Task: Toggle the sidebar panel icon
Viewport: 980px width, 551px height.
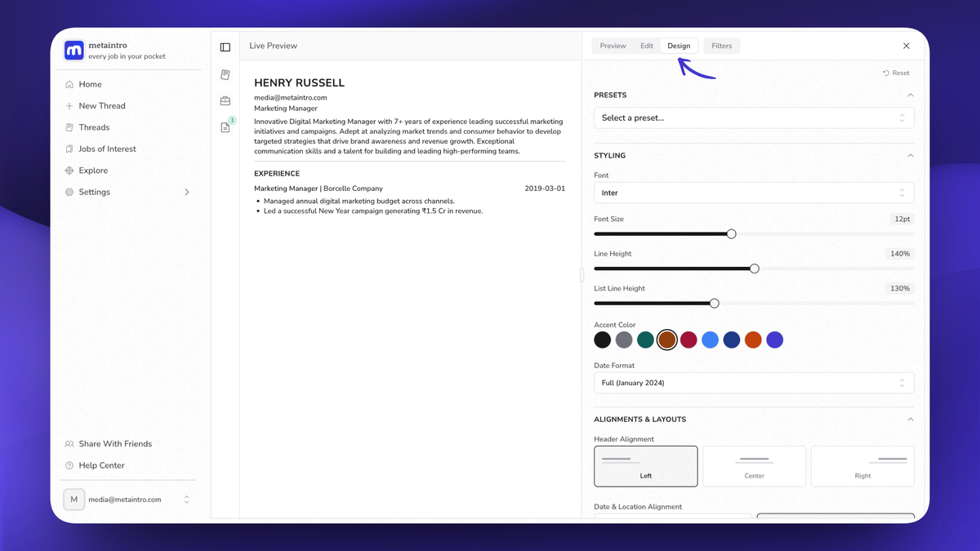Action: (x=225, y=47)
